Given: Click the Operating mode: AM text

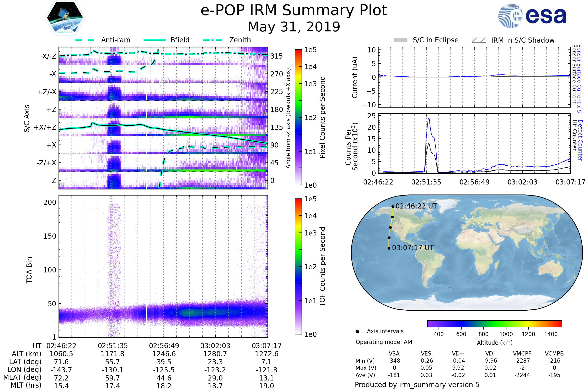Looking at the screenshot, I should pos(384,342).
